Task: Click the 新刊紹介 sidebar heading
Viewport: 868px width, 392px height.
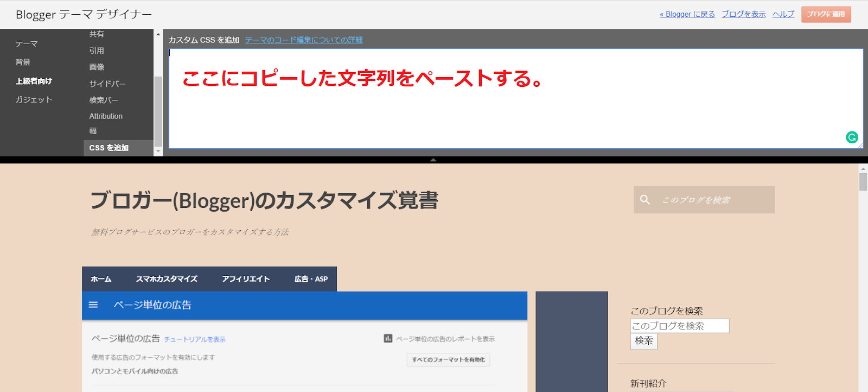Action: [648, 383]
